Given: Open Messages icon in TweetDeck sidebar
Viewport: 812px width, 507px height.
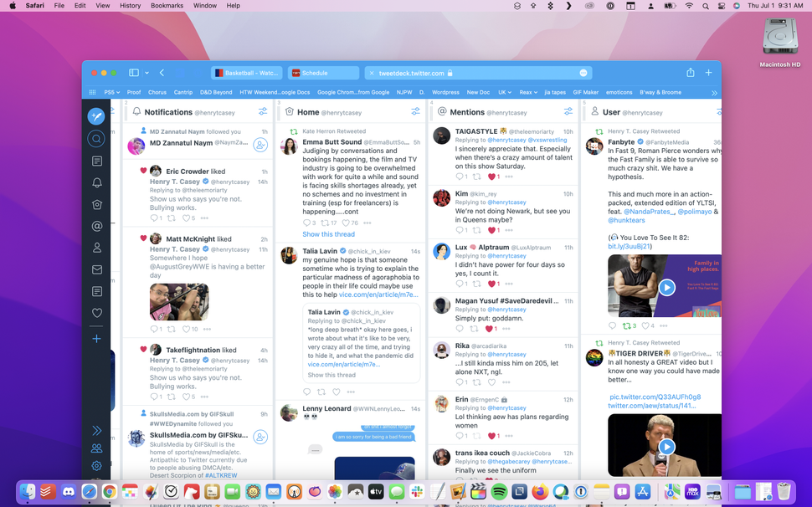Looking at the screenshot, I should pyautogui.click(x=96, y=269).
